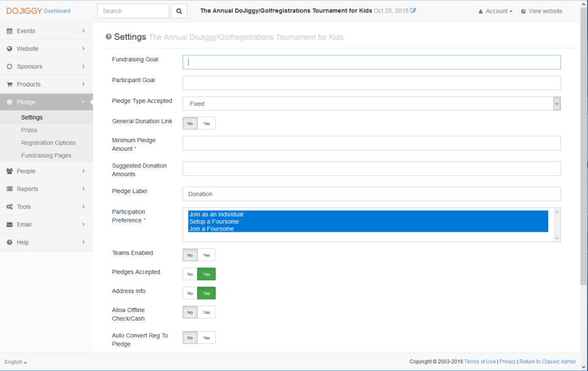Screen dimensions: 588x371
Task: Click Return to Classic Admin link
Action: pyautogui.click(x=548, y=362)
